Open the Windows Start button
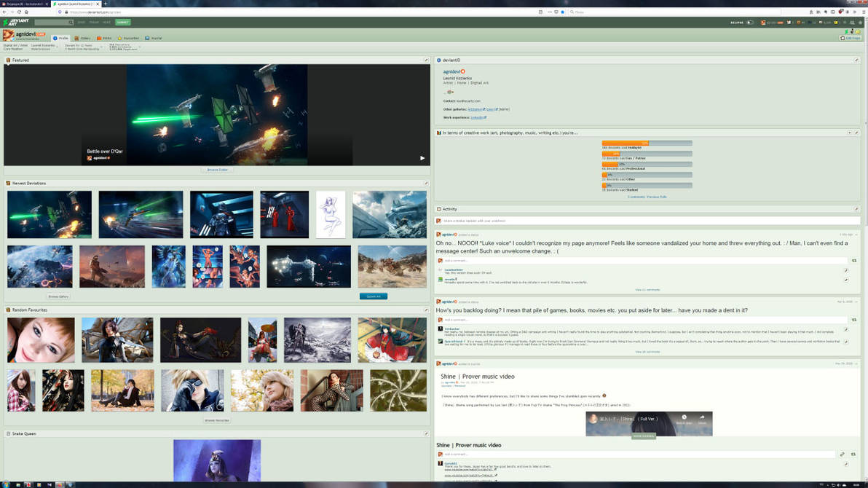The image size is (868, 488). tap(6, 484)
